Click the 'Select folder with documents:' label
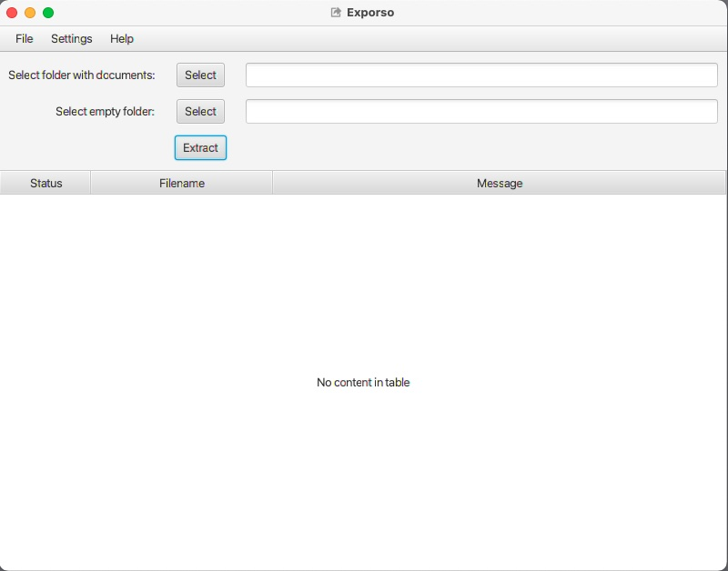 pyautogui.click(x=83, y=75)
